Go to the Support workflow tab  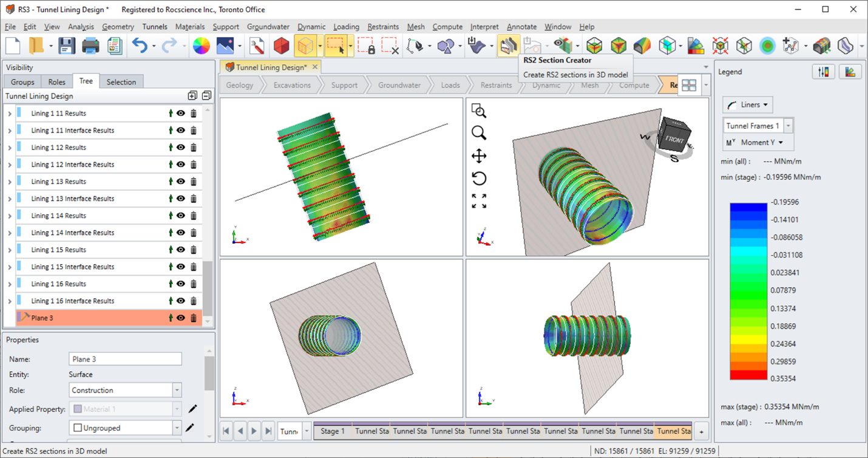tap(344, 85)
